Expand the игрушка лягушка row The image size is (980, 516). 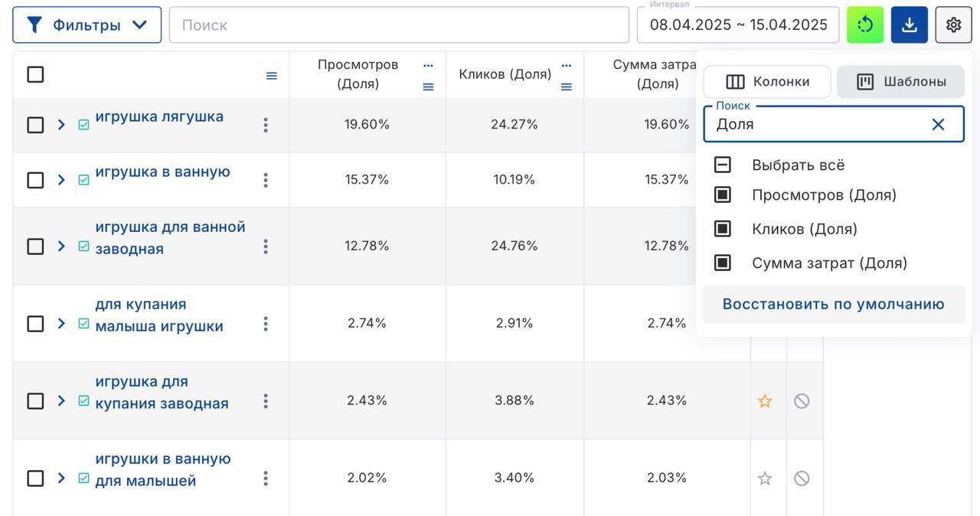61,125
